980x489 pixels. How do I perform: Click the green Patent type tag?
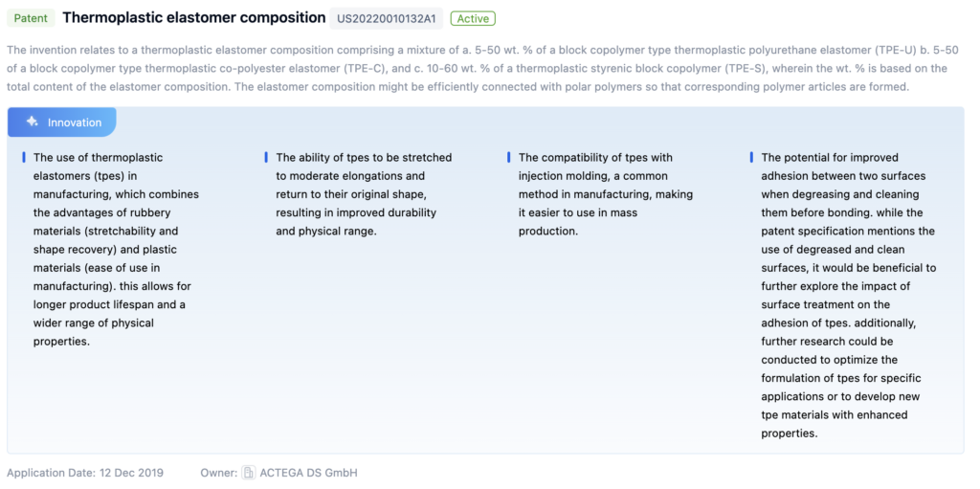(31, 18)
